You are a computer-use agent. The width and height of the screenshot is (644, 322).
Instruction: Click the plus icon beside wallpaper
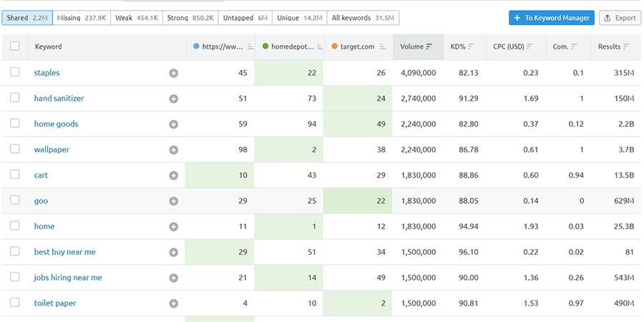[x=173, y=150]
